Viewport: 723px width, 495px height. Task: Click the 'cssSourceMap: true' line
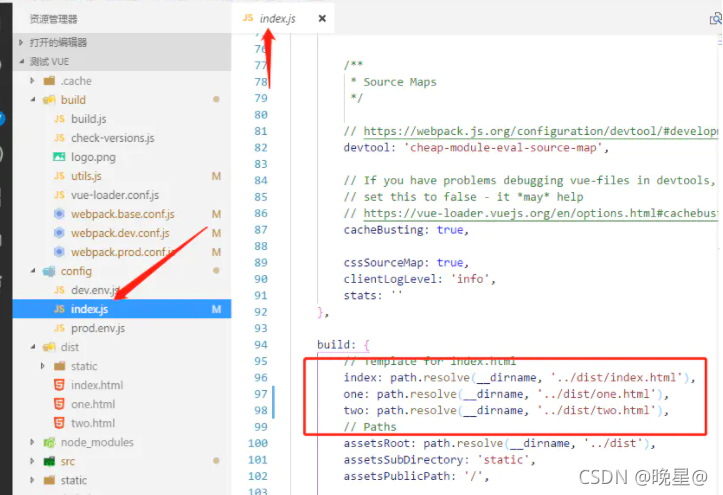pyautogui.click(x=406, y=262)
